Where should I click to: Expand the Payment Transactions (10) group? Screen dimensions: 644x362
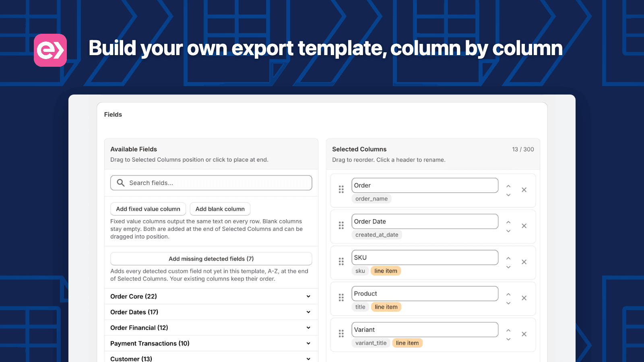[x=211, y=343]
